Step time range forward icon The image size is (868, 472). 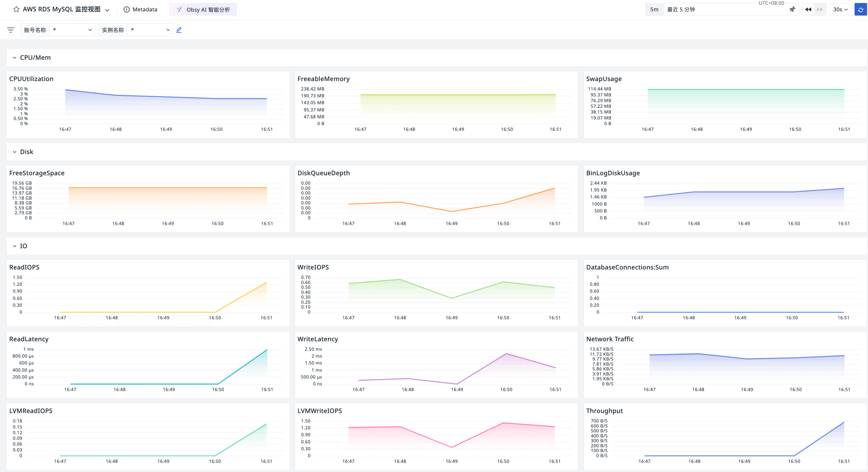tap(820, 10)
